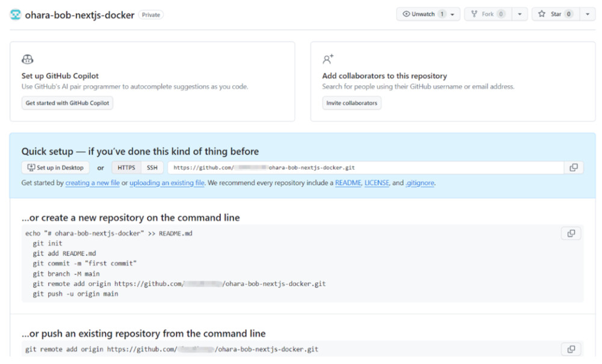This screenshot has width=602, height=364.
Task: Click the Copilot icon in setup card
Action: pyautogui.click(x=27, y=59)
